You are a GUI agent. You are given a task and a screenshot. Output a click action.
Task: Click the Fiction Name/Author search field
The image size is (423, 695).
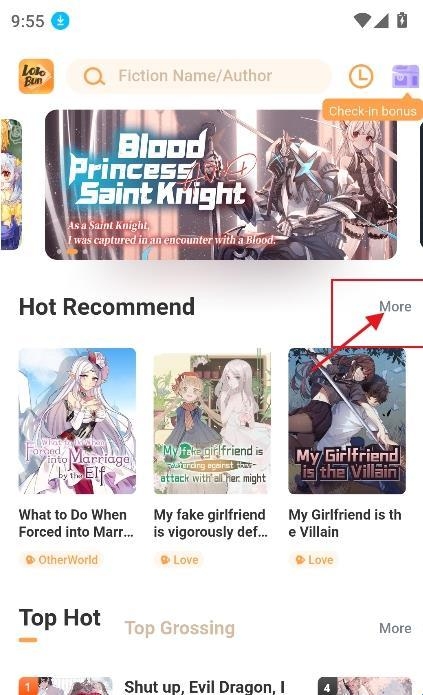[x=199, y=76]
